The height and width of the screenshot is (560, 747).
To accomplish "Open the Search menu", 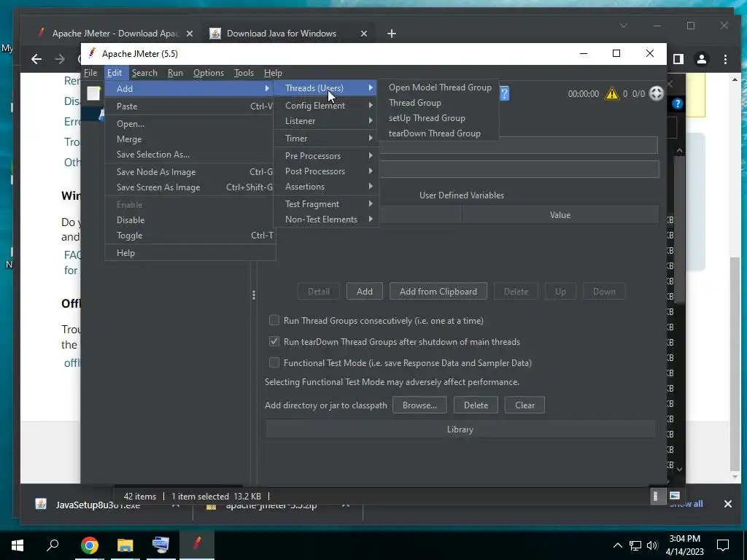I will 144,73.
